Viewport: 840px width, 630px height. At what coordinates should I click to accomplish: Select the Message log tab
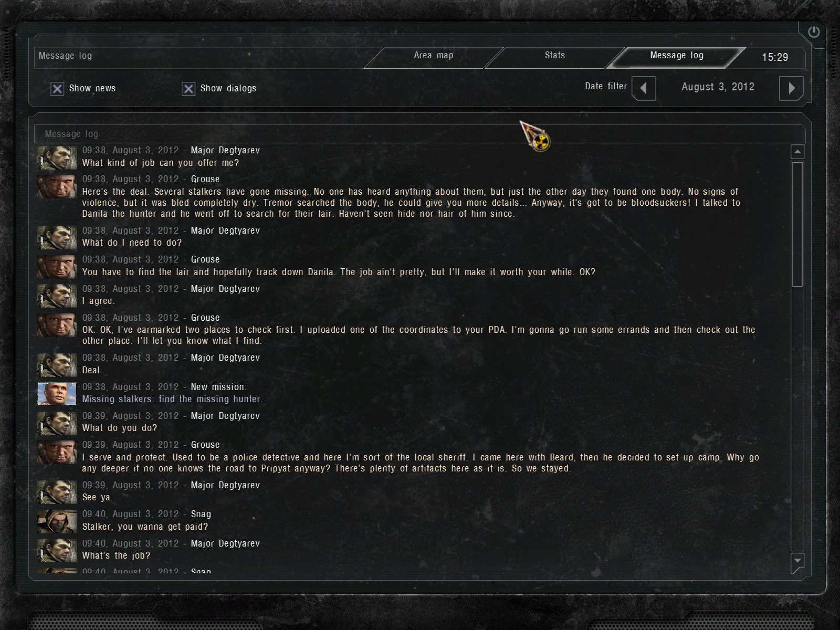tap(677, 57)
